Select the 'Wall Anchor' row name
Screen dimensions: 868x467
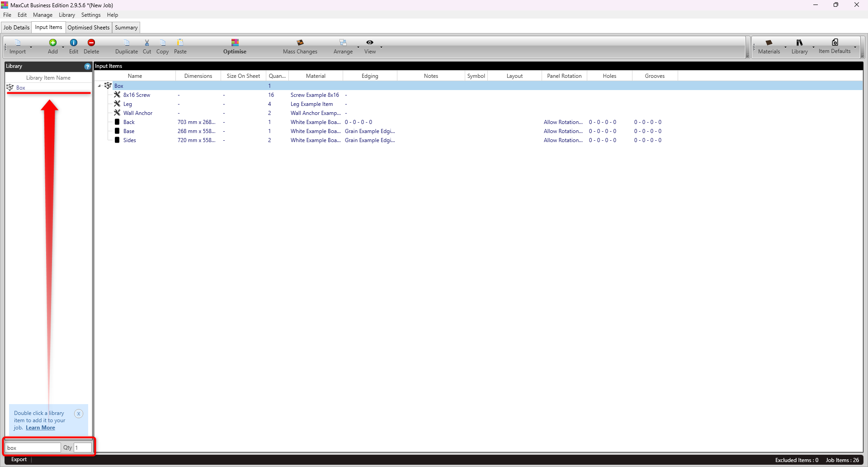[x=138, y=113]
